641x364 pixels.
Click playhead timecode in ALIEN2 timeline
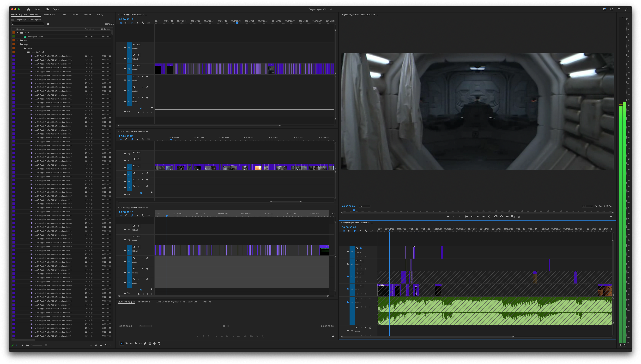coord(126,136)
